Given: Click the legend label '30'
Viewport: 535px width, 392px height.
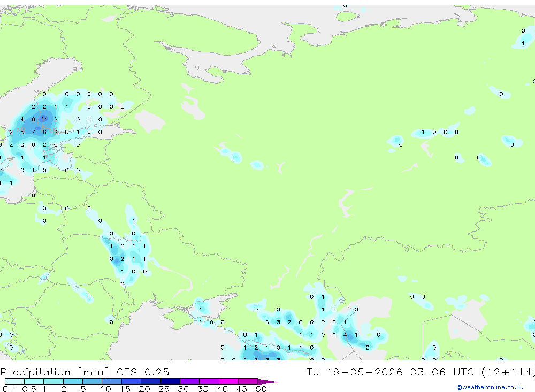Looking at the screenshot, I should click(x=183, y=389).
